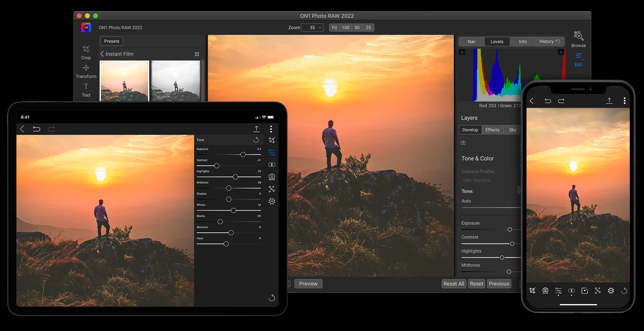Viewport: 644px width, 331px height.
Task: Tap the Auto camera adjustment icon on the phone
Action: pyautogui.click(x=545, y=291)
